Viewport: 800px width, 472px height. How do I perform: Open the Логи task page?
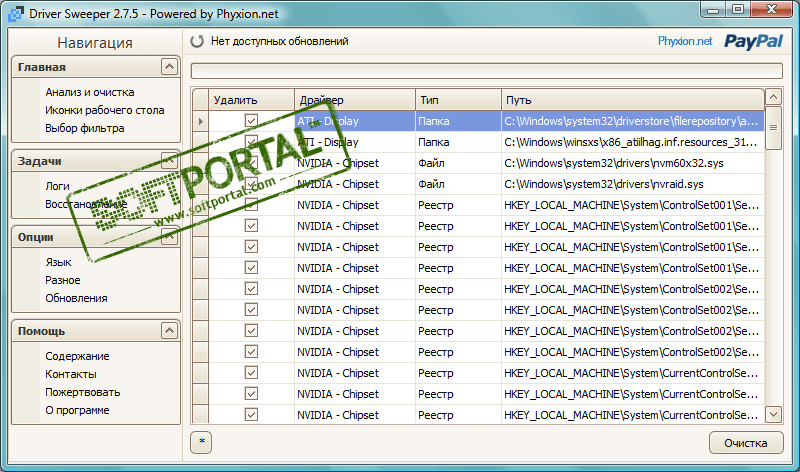[57, 186]
